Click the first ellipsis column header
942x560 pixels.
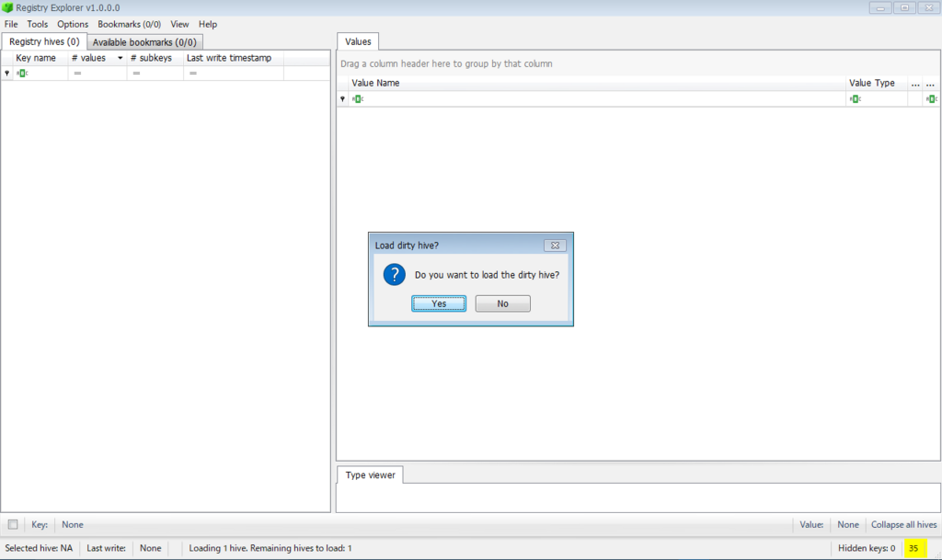915,84
